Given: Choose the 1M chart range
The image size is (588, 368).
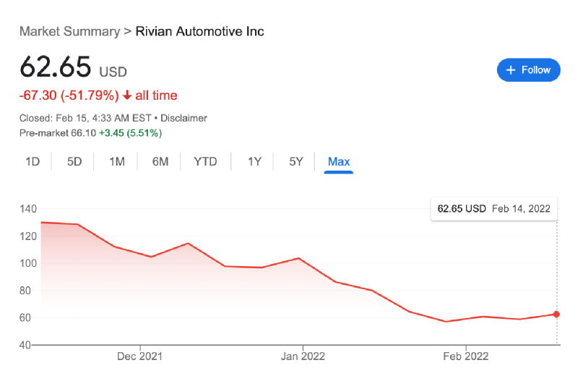Looking at the screenshot, I should [x=117, y=161].
